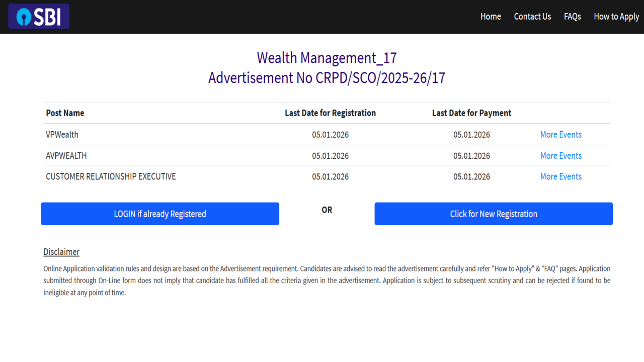Click for New Registration button

coord(493,214)
